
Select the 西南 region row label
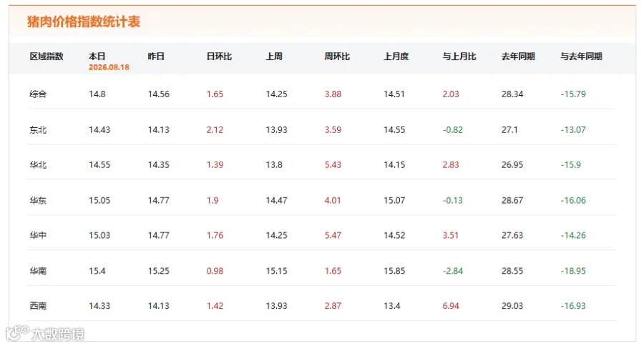pos(38,306)
